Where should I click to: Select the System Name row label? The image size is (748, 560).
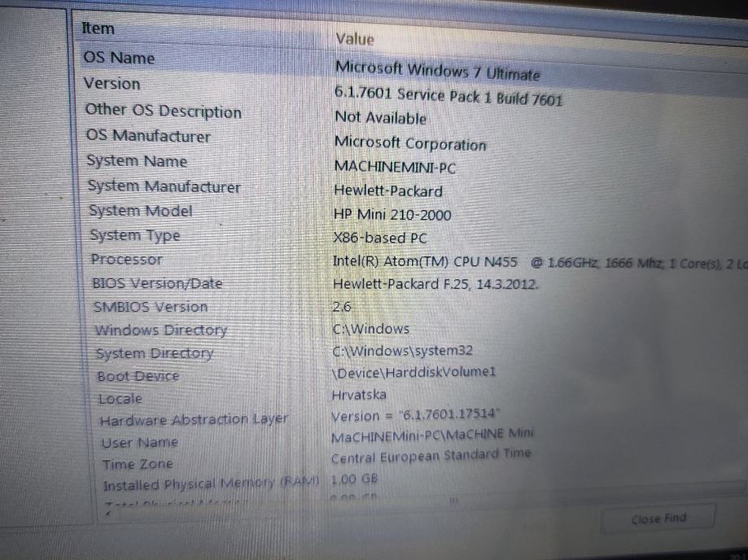point(137,161)
